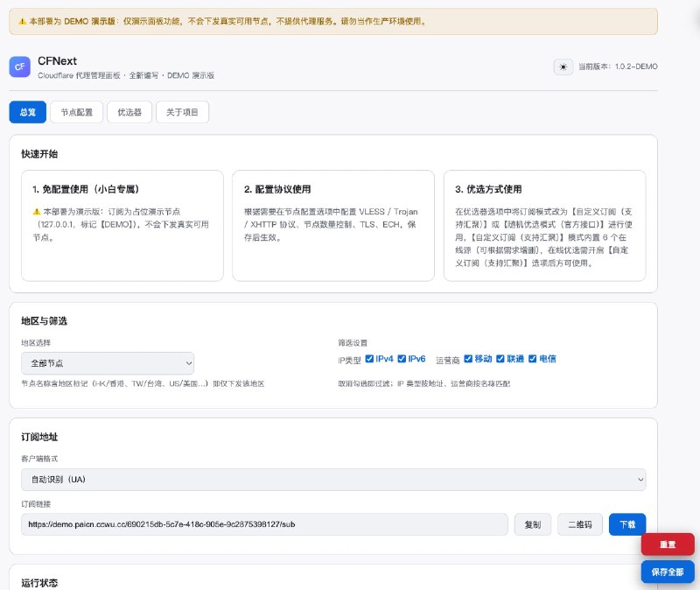Switch to the 节点配置 tab

(x=77, y=112)
